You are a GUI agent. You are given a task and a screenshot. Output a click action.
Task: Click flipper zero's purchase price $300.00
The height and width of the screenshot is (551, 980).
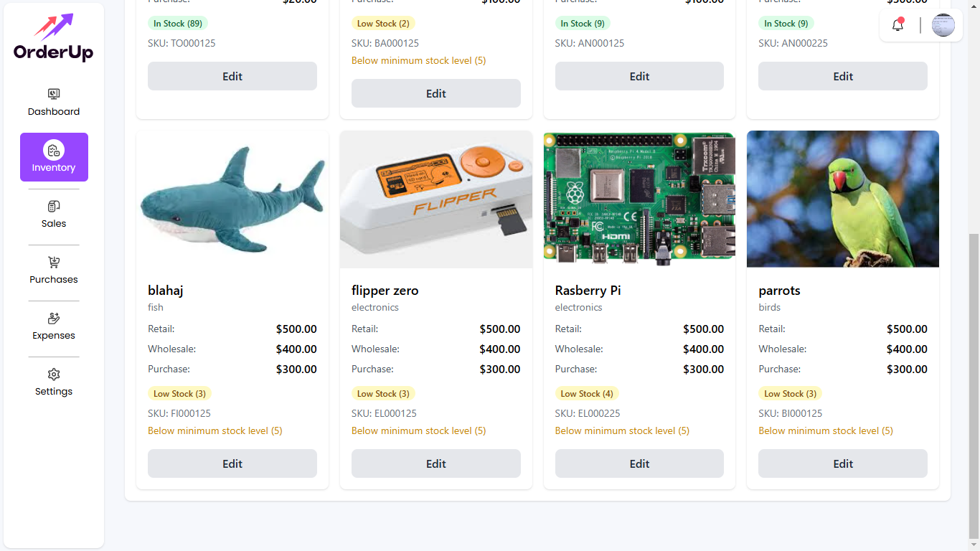coord(500,369)
